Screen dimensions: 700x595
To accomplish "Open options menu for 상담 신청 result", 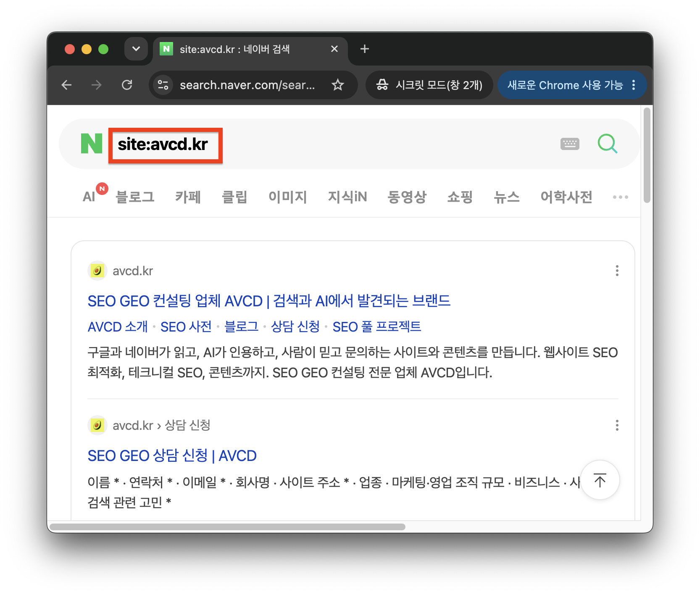I will click(x=617, y=425).
